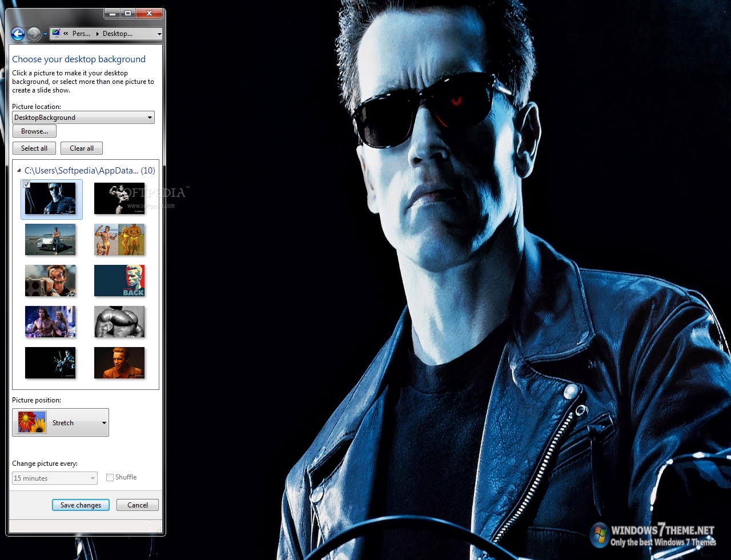Screen dimensions: 731x560
Task: Open the '15 minutes' interval dropdown
Action: click(x=55, y=478)
